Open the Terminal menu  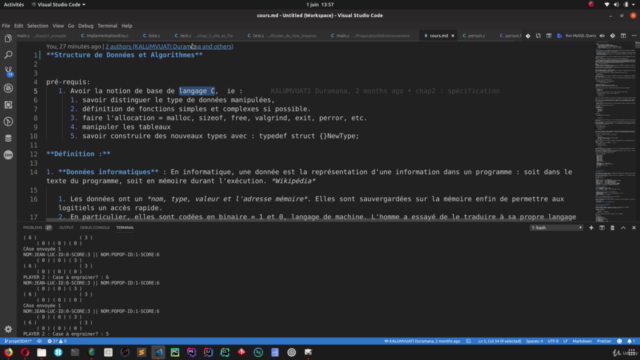click(x=107, y=26)
